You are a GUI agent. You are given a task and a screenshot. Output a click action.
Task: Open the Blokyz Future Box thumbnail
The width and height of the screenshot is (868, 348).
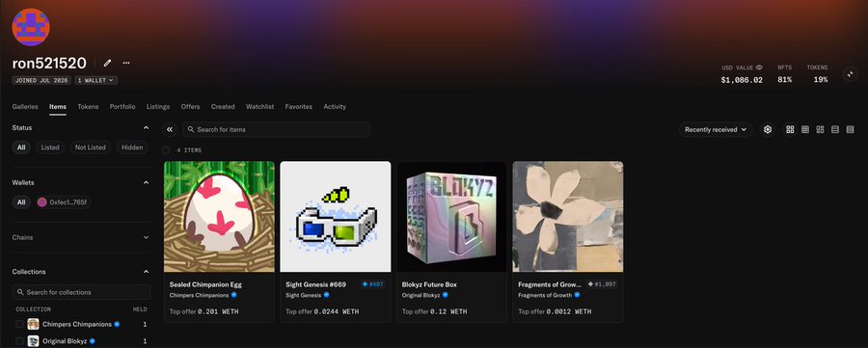(x=451, y=216)
